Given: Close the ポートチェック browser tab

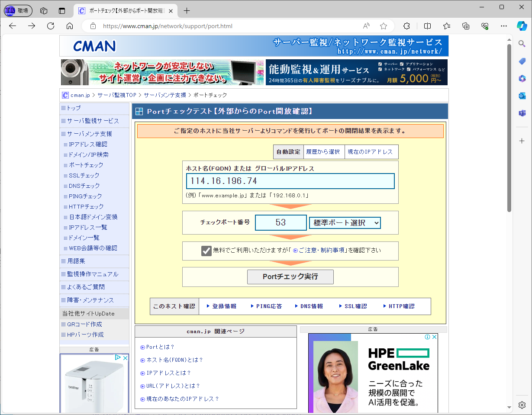Looking at the screenshot, I should coord(171,11).
